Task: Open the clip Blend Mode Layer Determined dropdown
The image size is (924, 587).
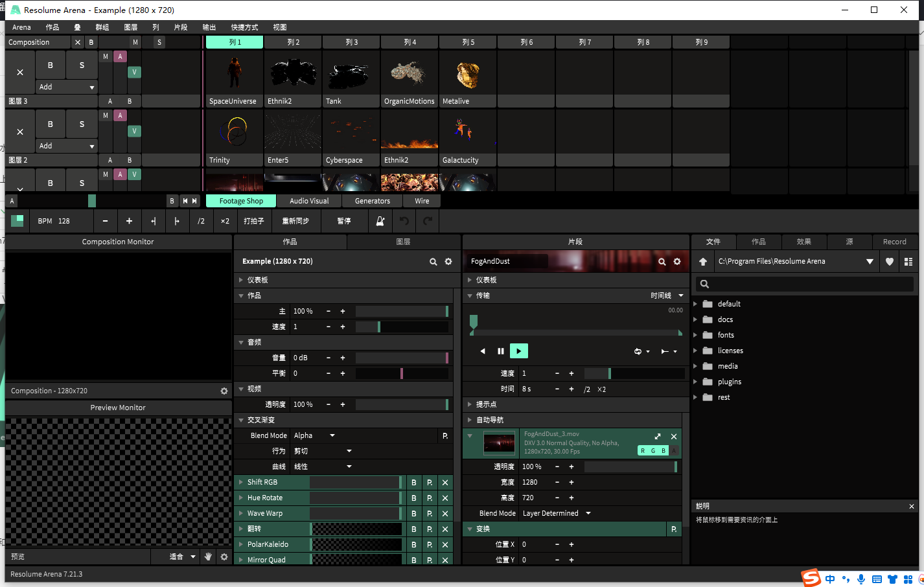Action: coord(557,514)
